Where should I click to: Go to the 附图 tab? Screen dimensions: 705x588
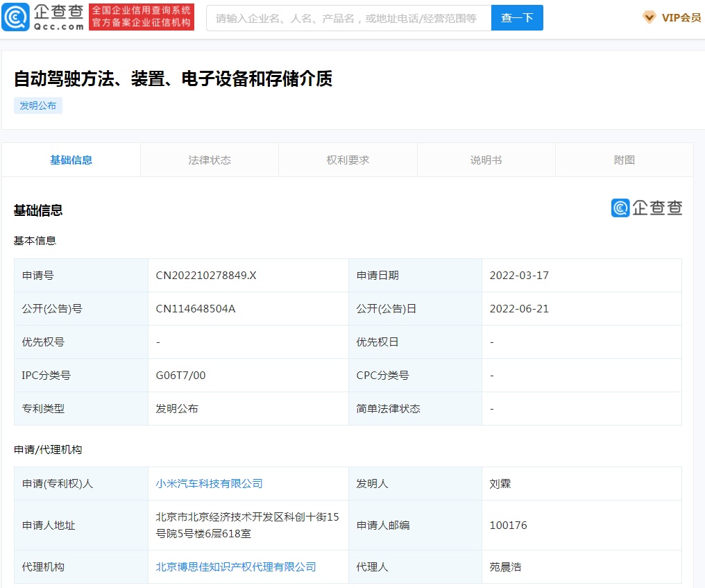coord(624,160)
